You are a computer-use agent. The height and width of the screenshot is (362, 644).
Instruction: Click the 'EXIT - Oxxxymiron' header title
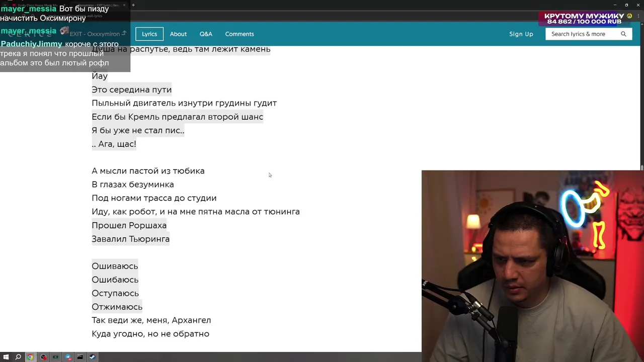[x=95, y=34]
